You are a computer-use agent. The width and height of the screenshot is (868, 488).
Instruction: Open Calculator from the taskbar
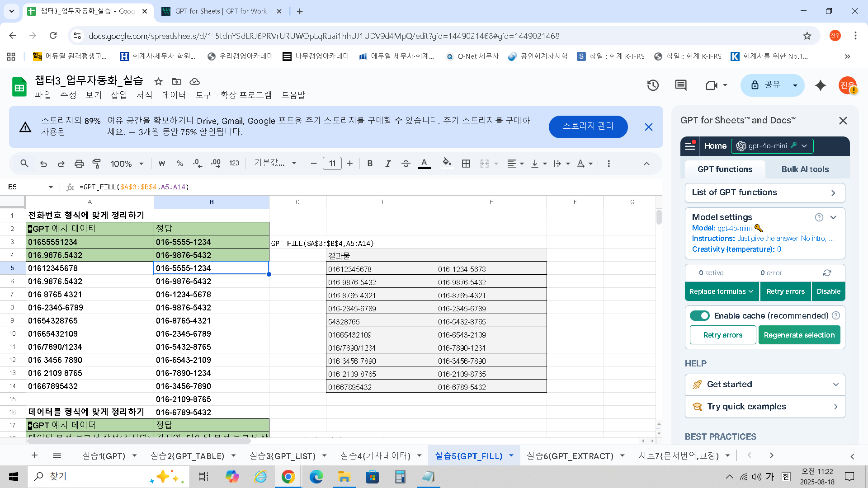tap(400, 477)
